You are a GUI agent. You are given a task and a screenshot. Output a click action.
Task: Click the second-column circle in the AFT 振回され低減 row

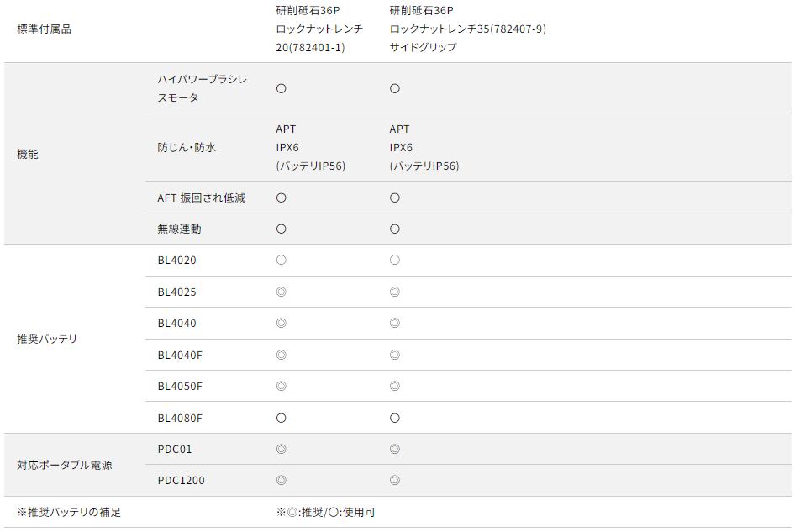pyautogui.click(x=394, y=198)
